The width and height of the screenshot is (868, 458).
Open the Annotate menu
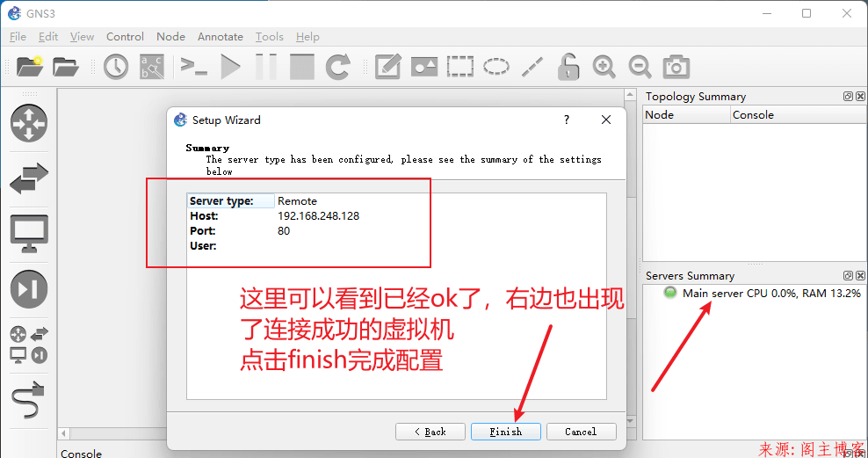(x=221, y=37)
